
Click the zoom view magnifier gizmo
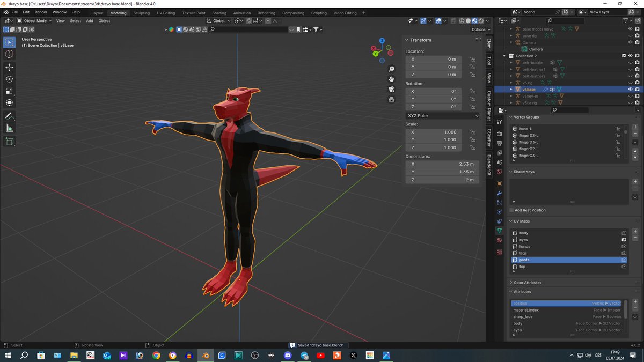392,69
